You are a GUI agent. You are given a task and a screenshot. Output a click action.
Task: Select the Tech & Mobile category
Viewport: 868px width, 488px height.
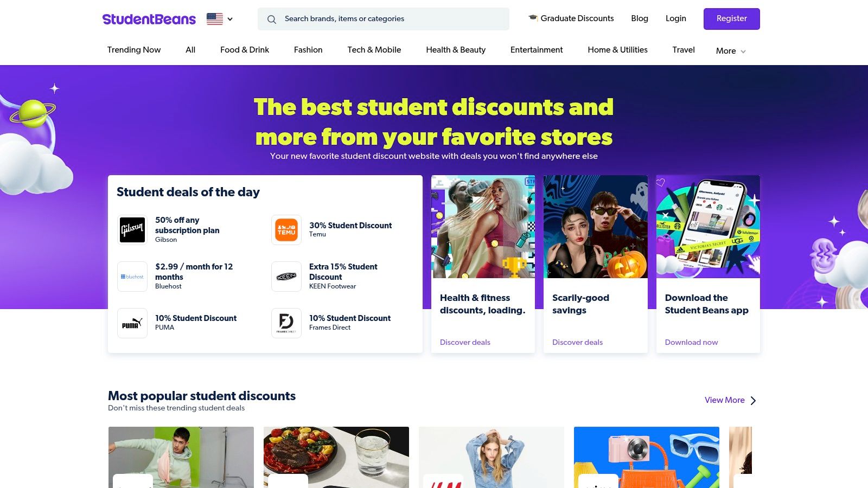(x=374, y=50)
